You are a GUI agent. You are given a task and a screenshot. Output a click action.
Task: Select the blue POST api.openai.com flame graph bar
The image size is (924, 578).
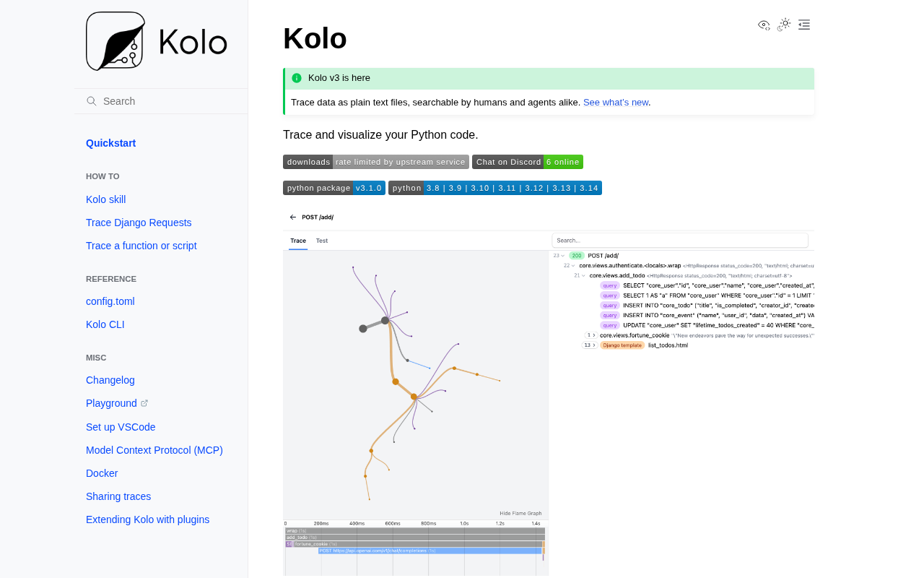(430, 551)
